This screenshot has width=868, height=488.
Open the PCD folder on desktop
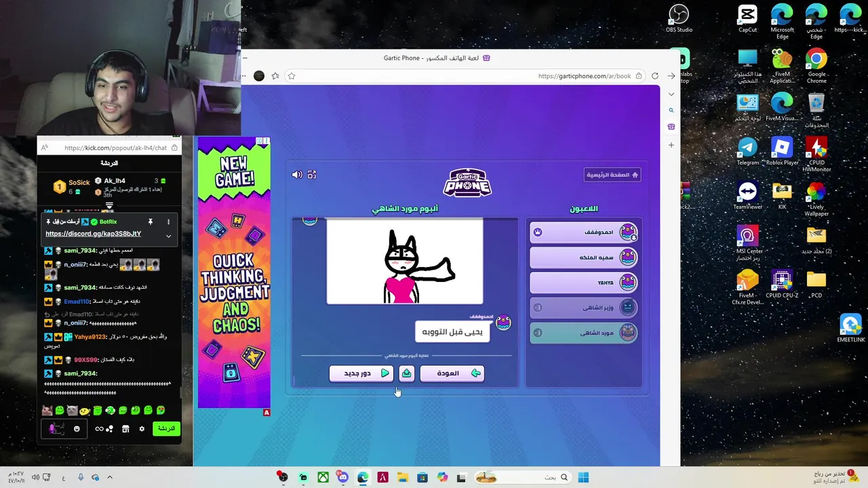pyautogui.click(x=816, y=283)
